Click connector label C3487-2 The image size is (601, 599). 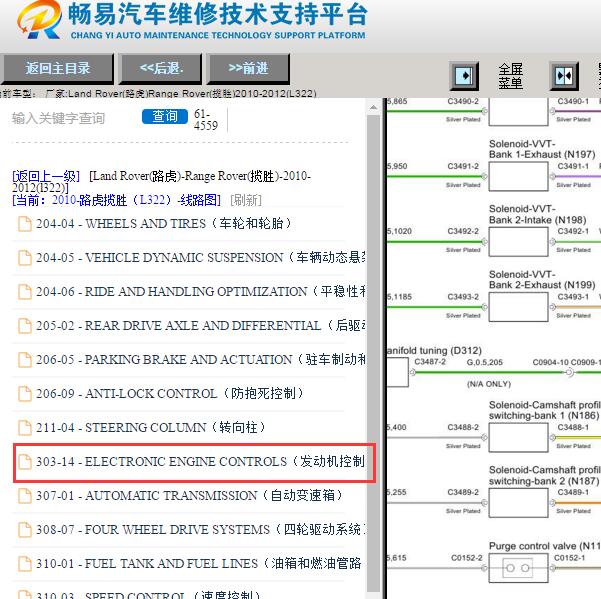tap(430, 362)
